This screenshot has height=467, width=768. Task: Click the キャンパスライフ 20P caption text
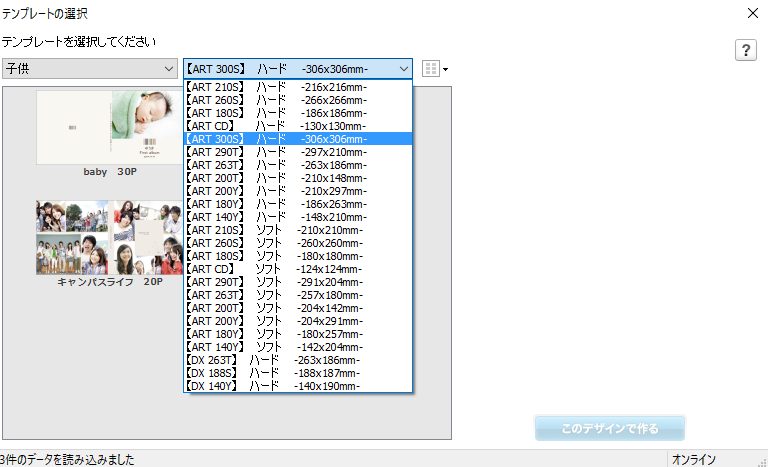click(x=110, y=282)
